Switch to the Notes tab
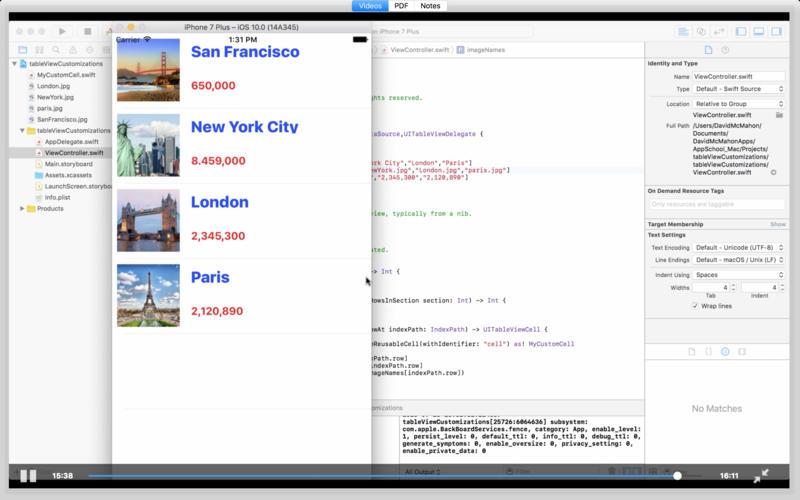The height and width of the screenshot is (500, 800). coord(430,6)
